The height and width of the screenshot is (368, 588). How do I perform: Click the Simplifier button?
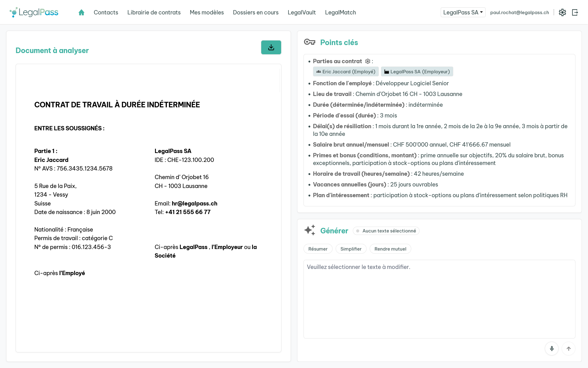point(351,249)
